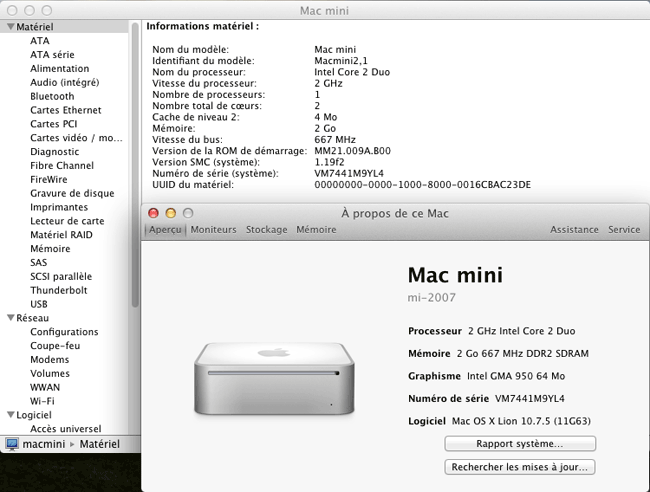The height and width of the screenshot is (492, 650).
Task: Click macmini in the path bar
Action: point(44,444)
